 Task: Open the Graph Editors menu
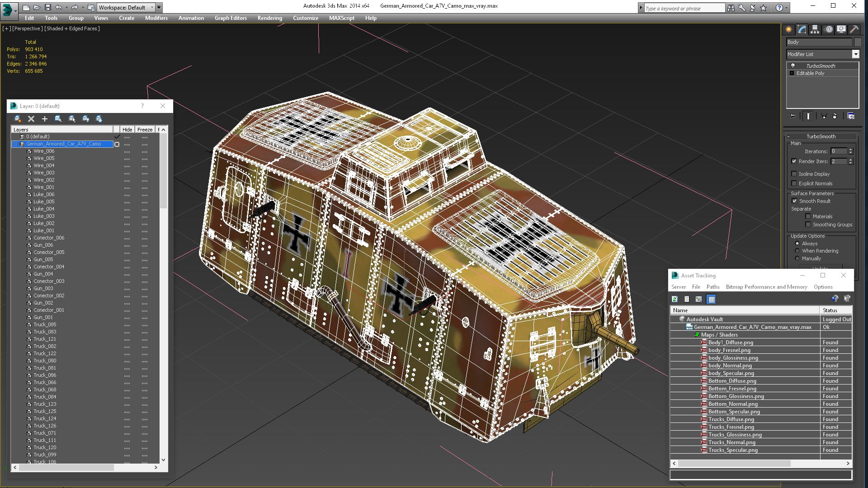tap(231, 18)
